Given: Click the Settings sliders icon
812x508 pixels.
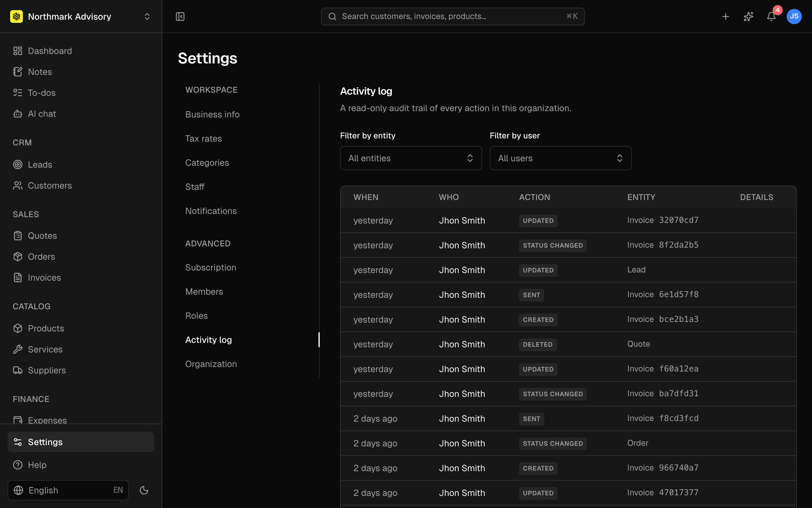Looking at the screenshot, I should point(18,442).
